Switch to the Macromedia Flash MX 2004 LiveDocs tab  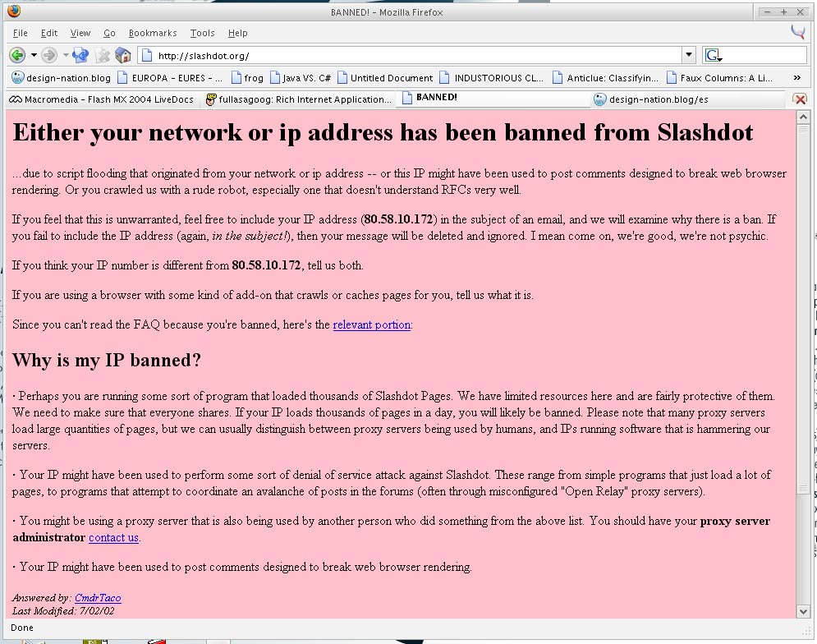102,99
